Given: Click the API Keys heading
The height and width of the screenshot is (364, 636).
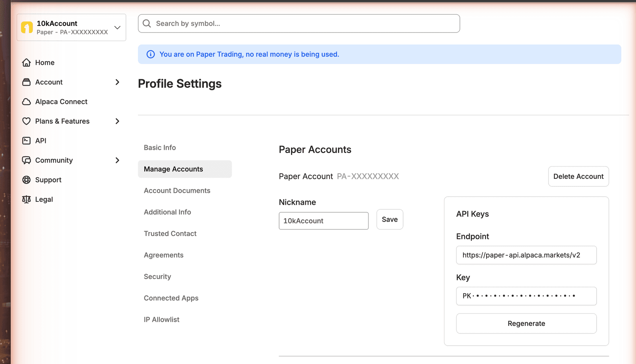Looking at the screenshot, I should 472,214.
